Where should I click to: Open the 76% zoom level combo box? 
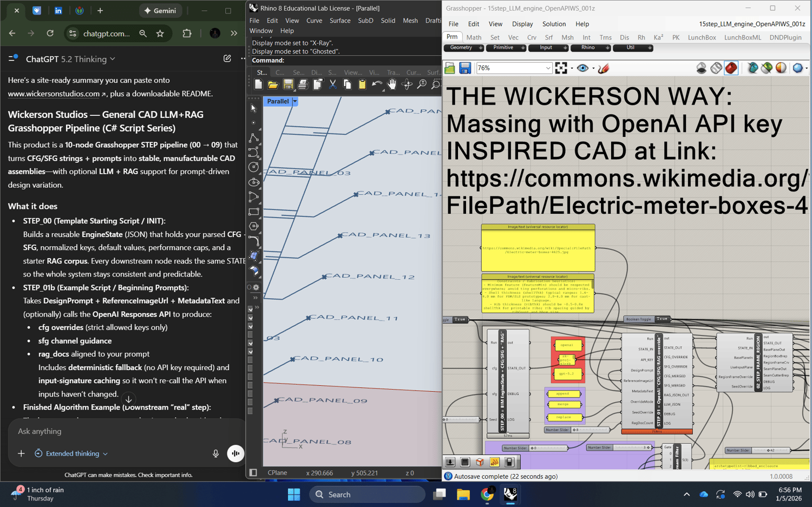point(514,68)
